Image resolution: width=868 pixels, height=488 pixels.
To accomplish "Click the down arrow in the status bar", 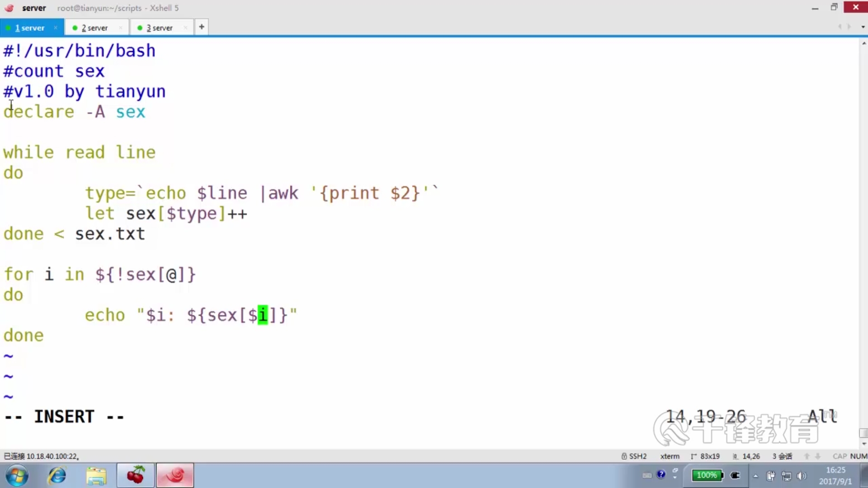I will point(818,456).
